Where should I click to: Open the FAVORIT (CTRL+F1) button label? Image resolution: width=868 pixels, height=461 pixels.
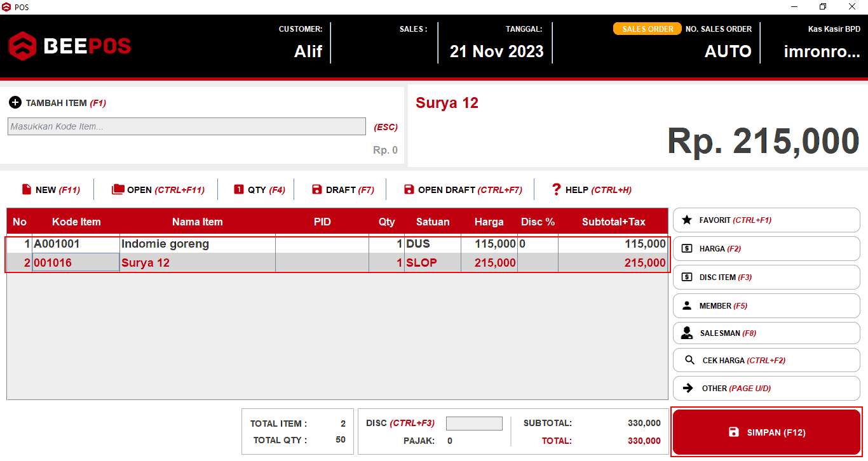pos(735,220)
